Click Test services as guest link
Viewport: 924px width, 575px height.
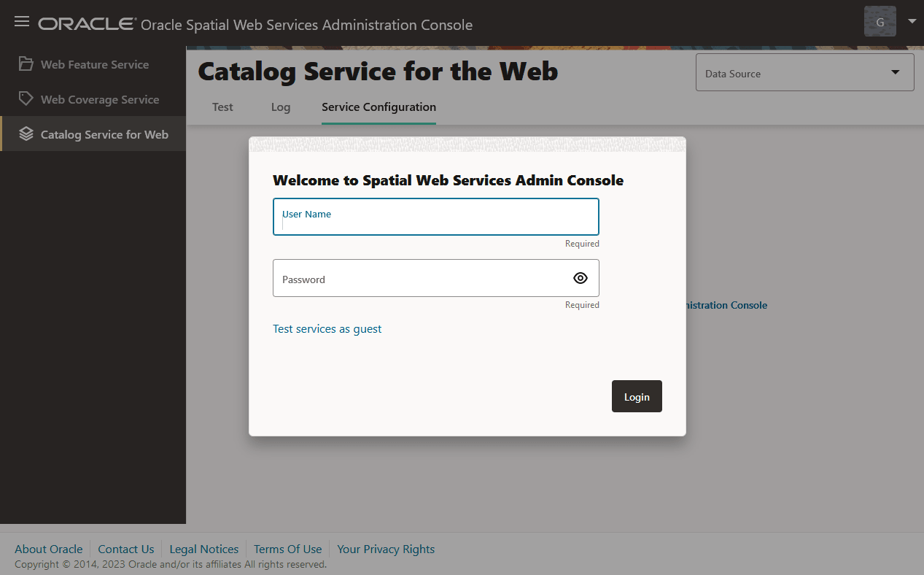pos(327,329)
